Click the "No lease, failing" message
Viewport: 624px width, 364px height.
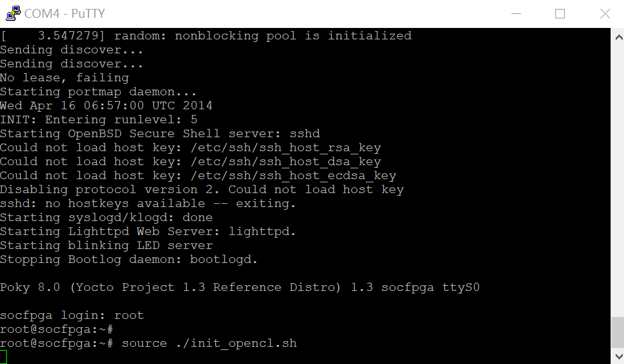click(x=64, y=78)
